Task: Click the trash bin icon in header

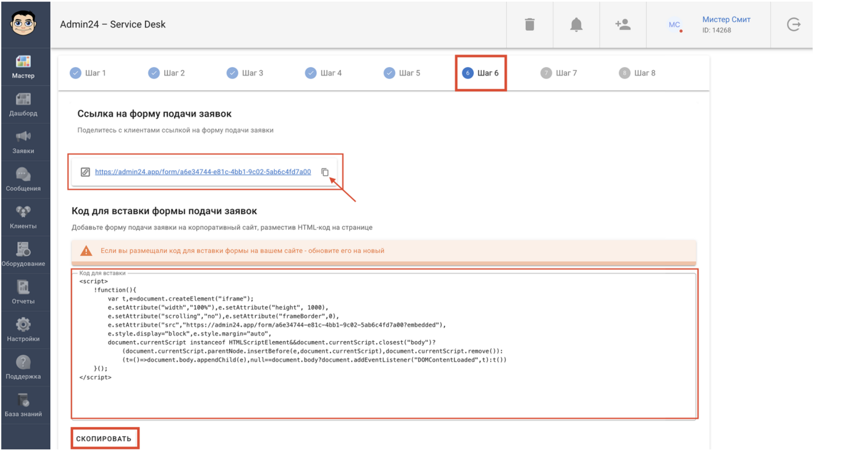Action: tap(530, 24)
